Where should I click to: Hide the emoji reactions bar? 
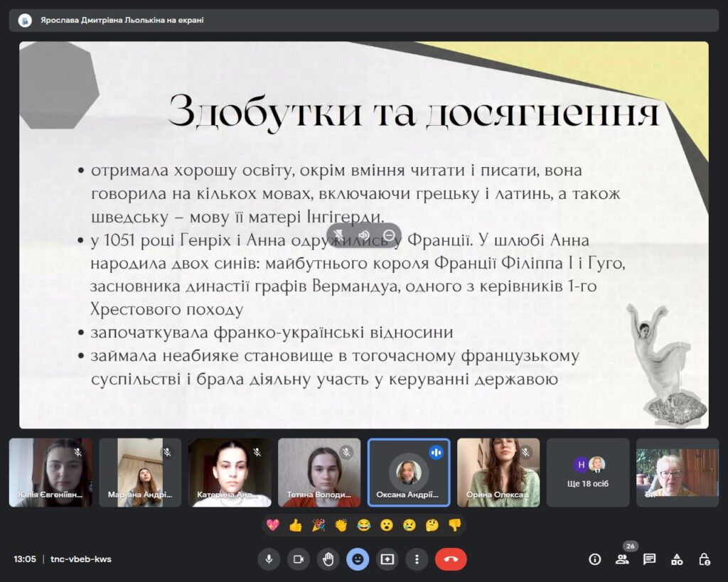tap(358, 559)
